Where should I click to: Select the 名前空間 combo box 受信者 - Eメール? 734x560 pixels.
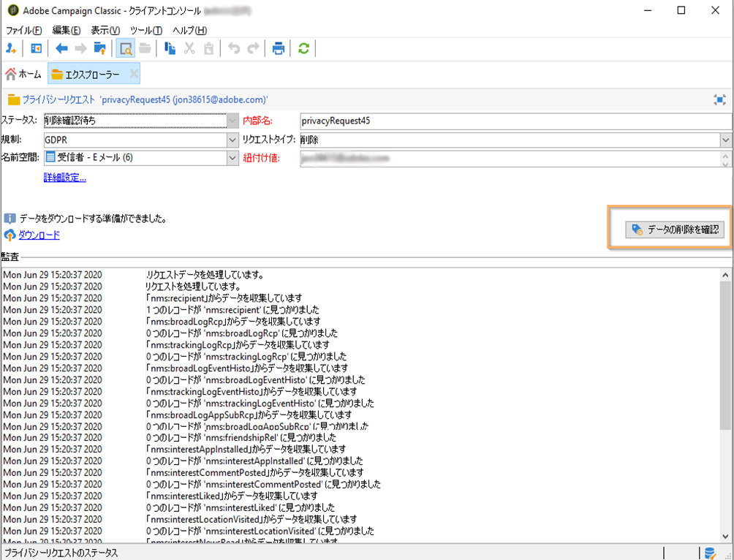tap(141, 158)
